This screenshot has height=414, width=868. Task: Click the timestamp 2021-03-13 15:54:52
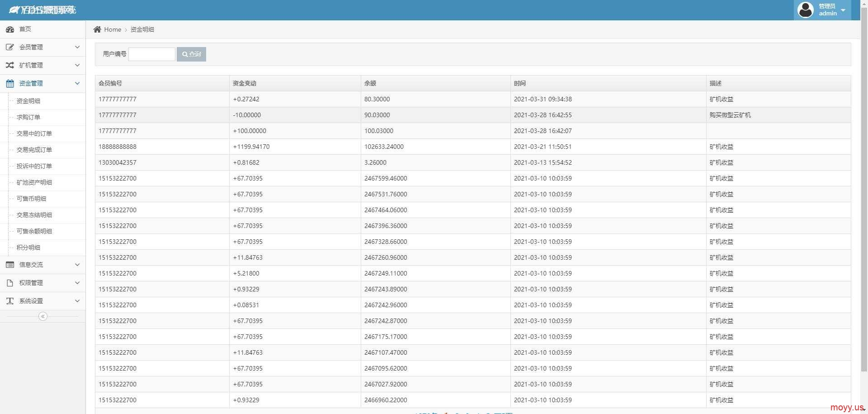(543, 162)
